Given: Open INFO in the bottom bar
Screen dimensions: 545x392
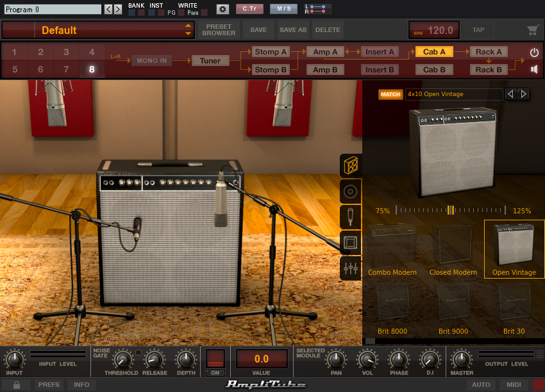Looking at the screenshot, I should click(x=81, y=385).
